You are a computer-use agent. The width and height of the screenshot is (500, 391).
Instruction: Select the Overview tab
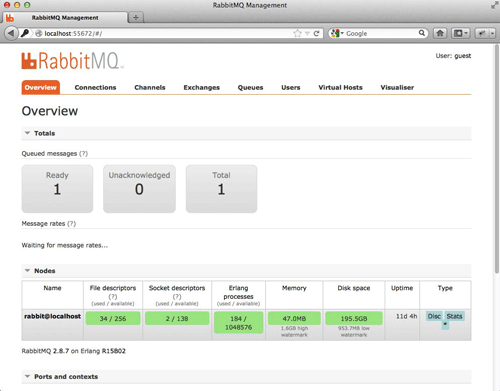(41, 87)
